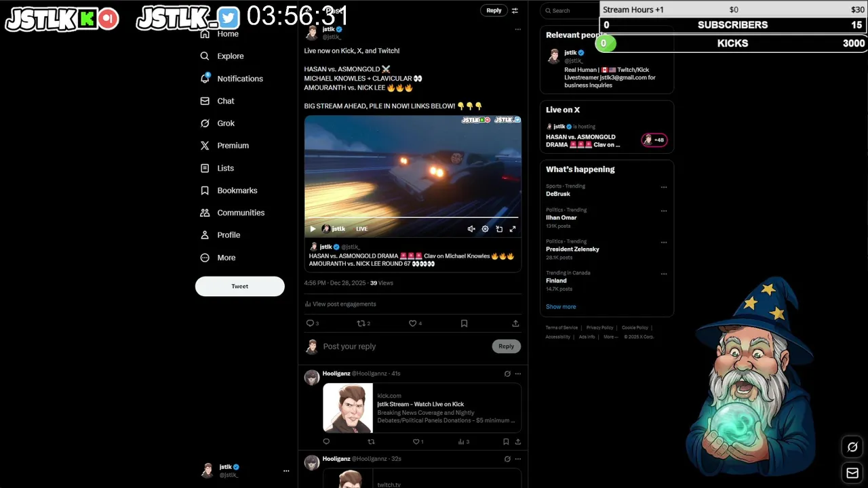Viewport: 868px width, 488px height.
Task: Click Show more under What's happening
Action: [561, 307]
